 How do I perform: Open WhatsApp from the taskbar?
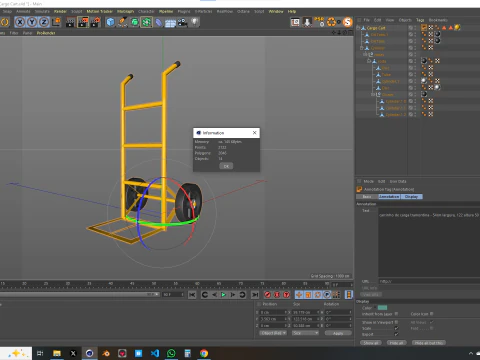tap(171, 353)
